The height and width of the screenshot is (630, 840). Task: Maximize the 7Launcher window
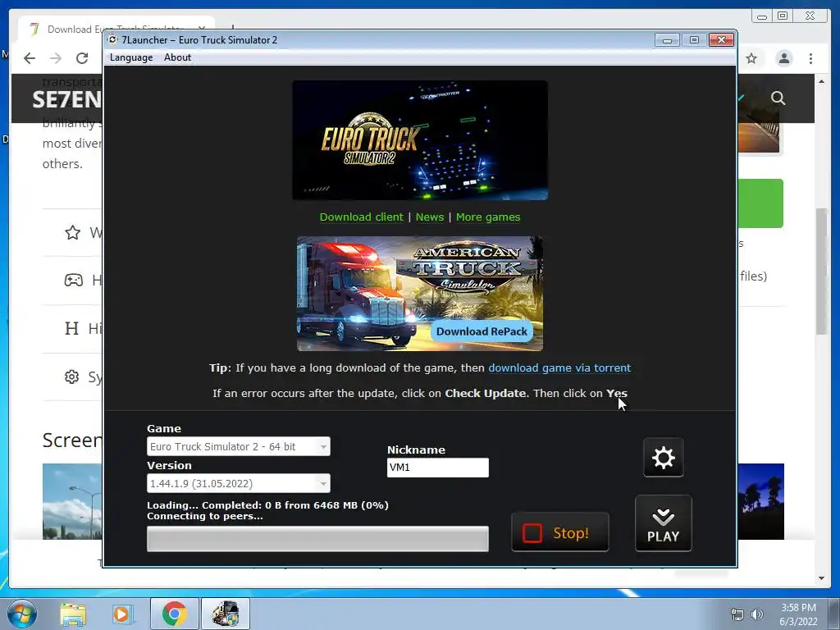pos(694,40)
